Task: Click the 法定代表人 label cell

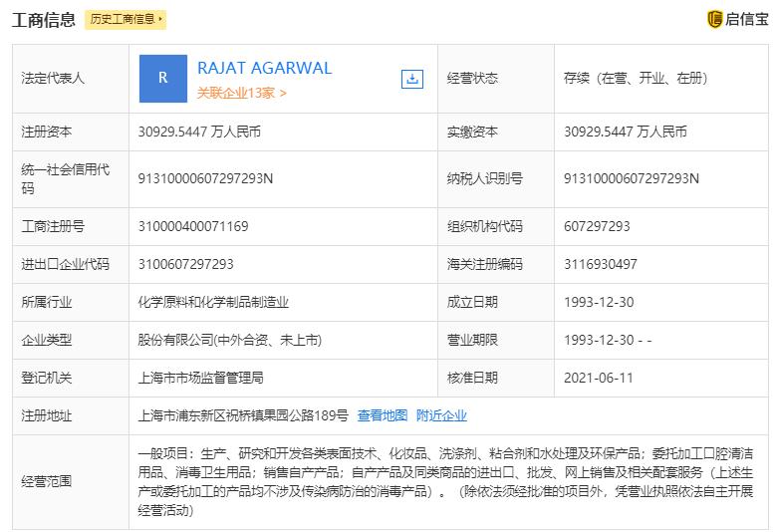Action: (x=71, y=79)
